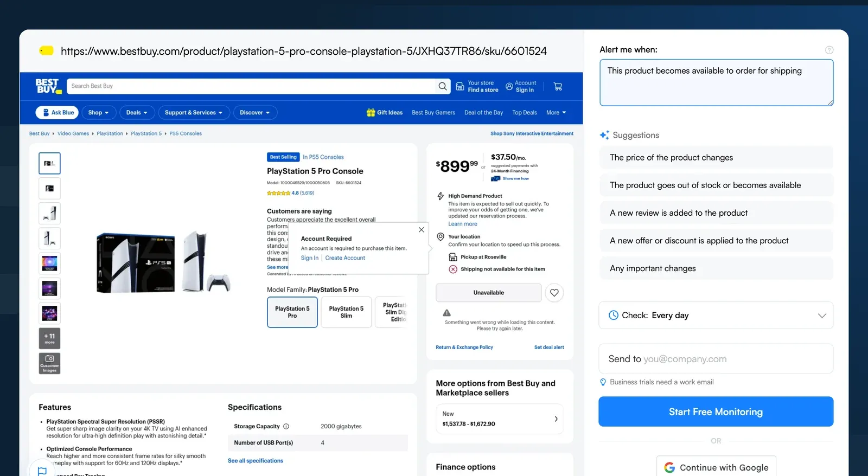Click the feedback flag icon
Screen dimensions: 868x476
42,471
